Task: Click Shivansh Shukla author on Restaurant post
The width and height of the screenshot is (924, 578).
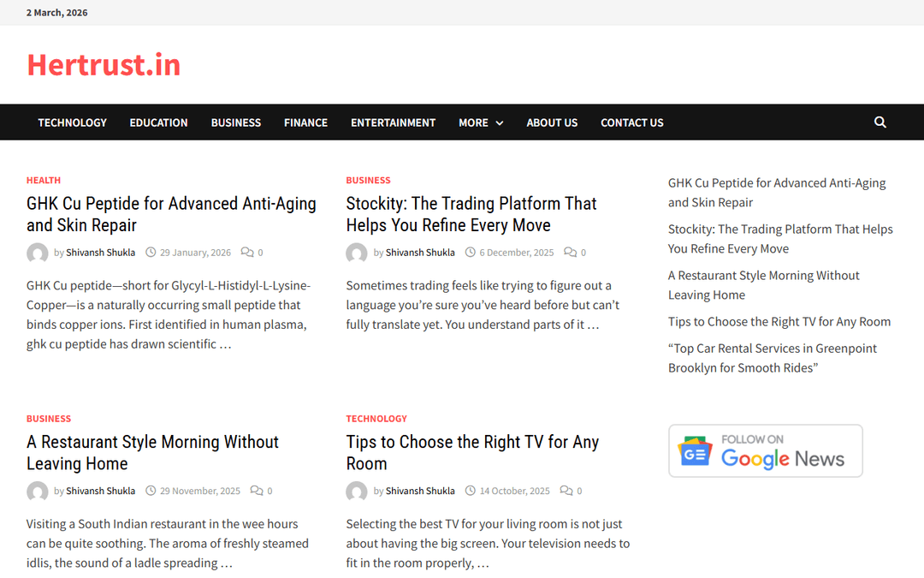Action: 101,491
